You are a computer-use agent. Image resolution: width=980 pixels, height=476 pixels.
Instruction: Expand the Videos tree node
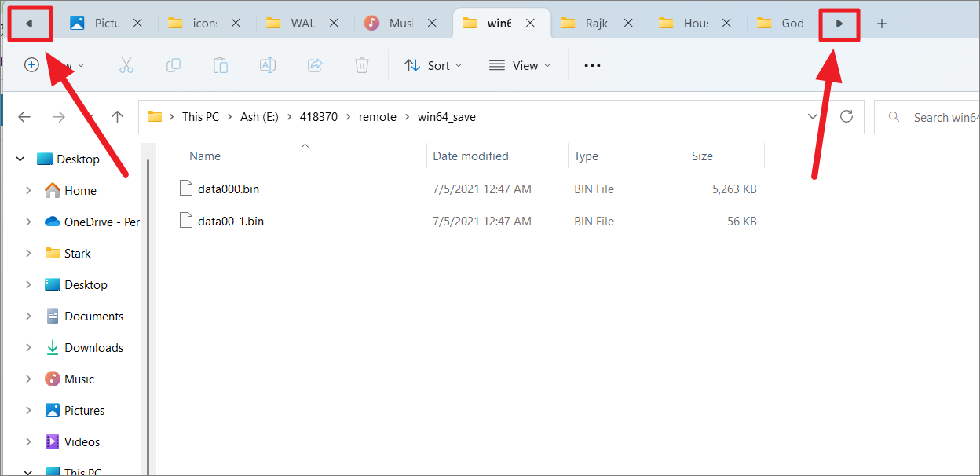28,442
